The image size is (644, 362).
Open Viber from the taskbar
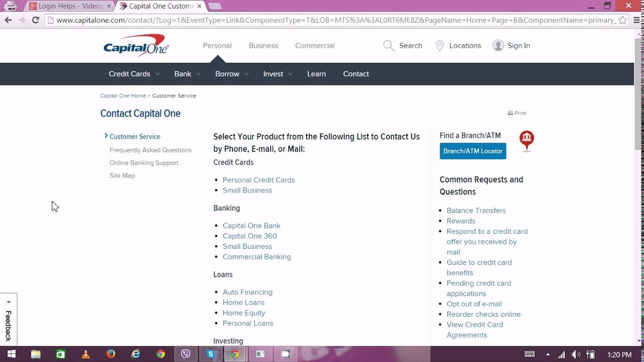(186, 354)
